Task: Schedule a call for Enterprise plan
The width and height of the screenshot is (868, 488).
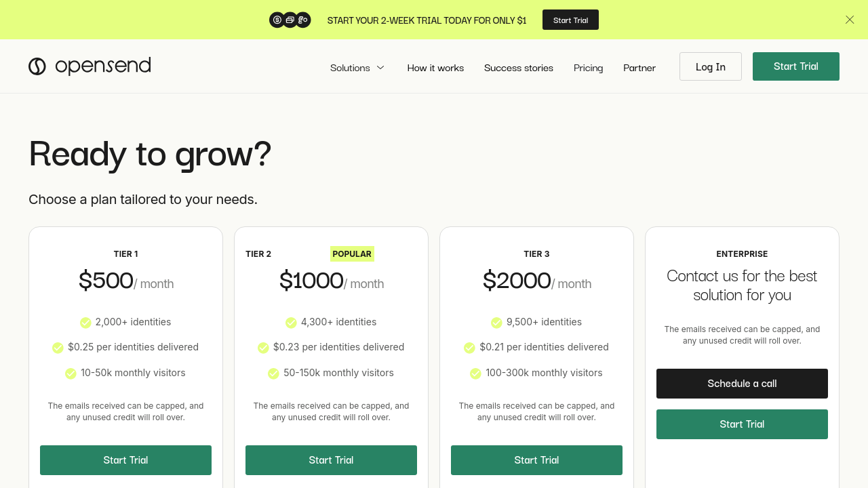Action: (742, 384)
